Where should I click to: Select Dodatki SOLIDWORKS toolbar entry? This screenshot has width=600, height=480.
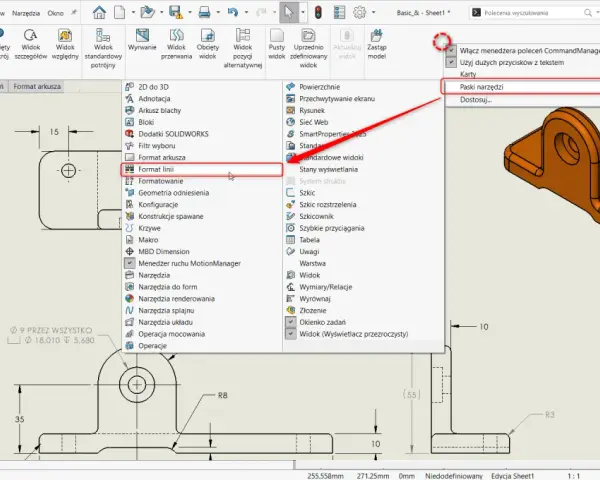(202, 134)
